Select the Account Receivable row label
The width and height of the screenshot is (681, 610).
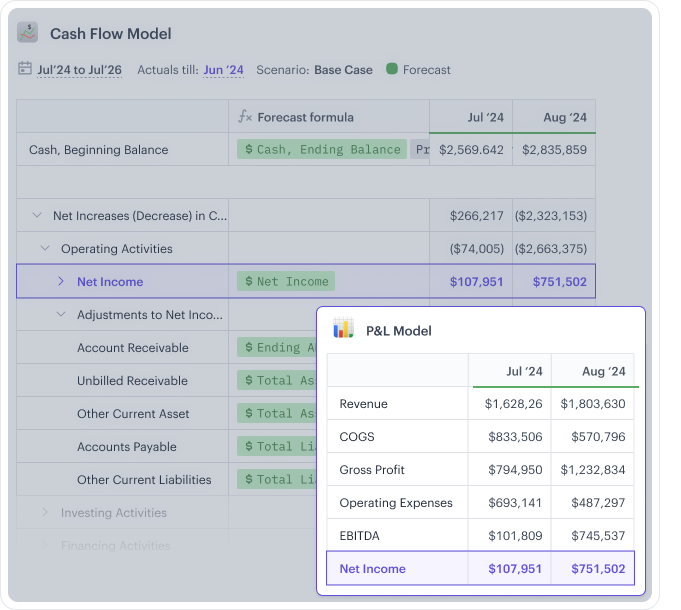tap(133, 348)
